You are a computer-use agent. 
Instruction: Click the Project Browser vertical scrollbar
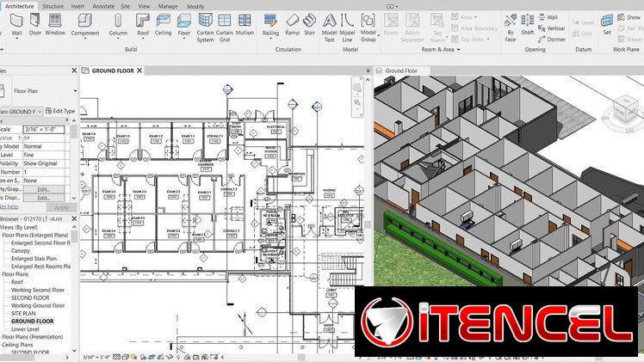74,289
